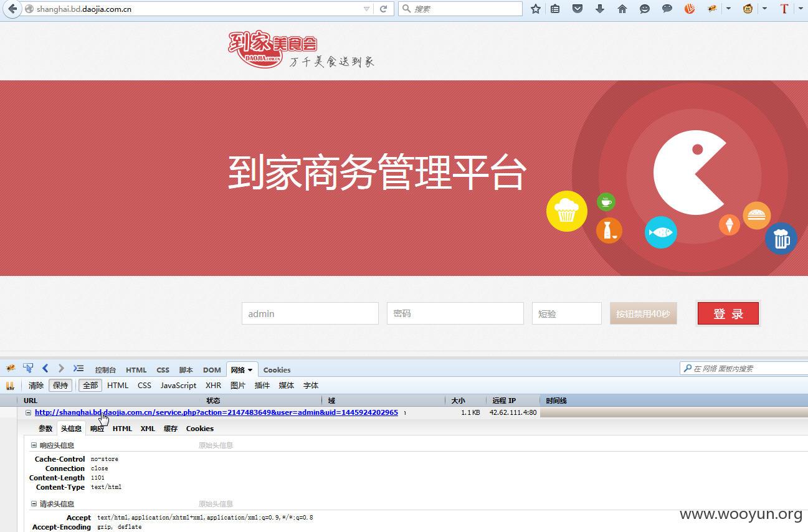Open the service.php request URL link
The image size is (808, 532).
click(216, 412)
